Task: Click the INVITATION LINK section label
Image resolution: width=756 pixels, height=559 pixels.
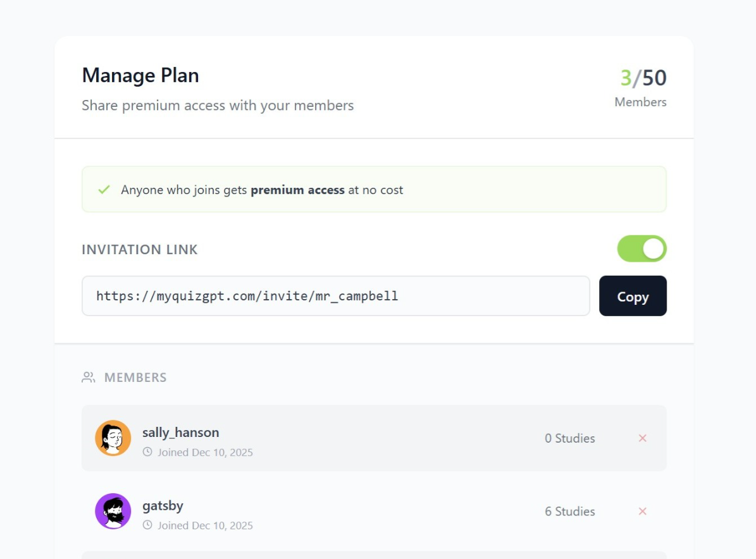Action: pos(139,249)
